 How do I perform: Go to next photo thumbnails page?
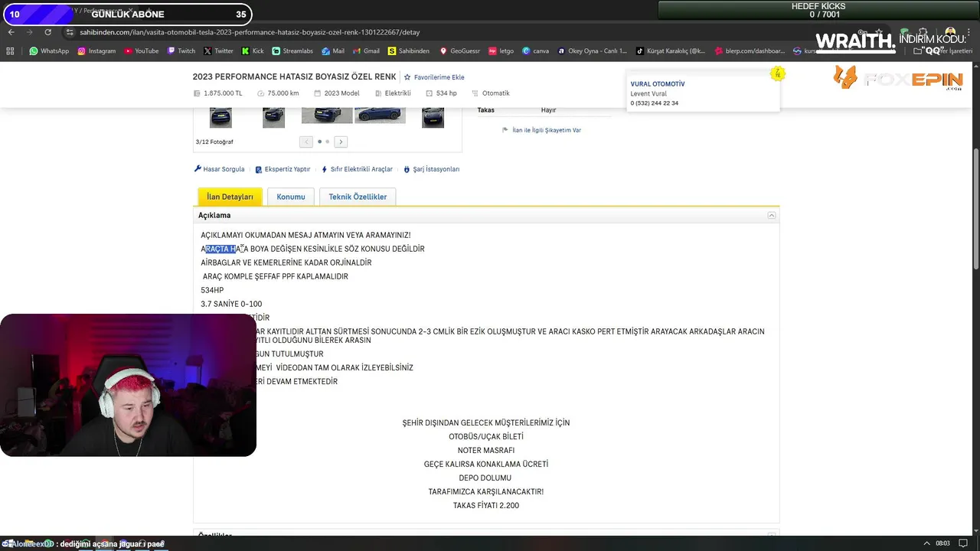pyautogui.click(x=341, y=142)
